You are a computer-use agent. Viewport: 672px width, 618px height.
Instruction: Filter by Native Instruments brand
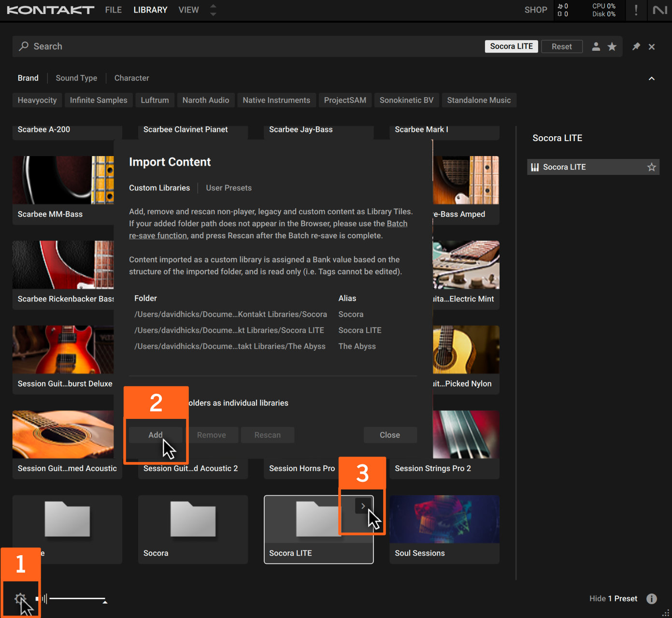click(276, 100)
